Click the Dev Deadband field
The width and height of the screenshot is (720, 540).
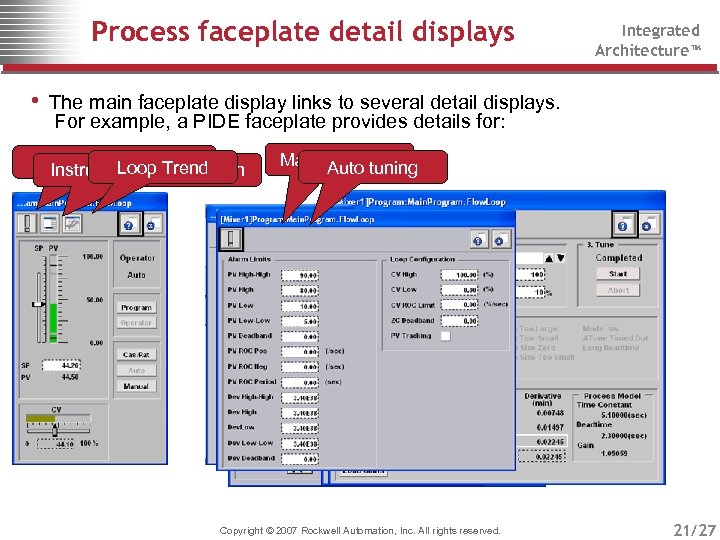(300, 459)
